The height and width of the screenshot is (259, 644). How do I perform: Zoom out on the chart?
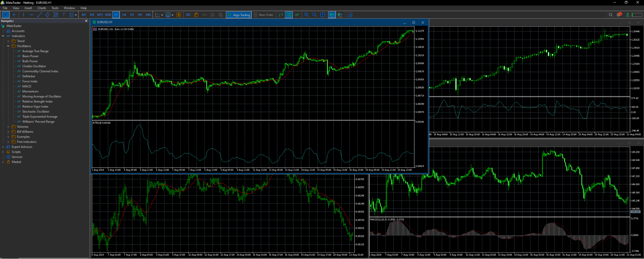coord(314,15)
